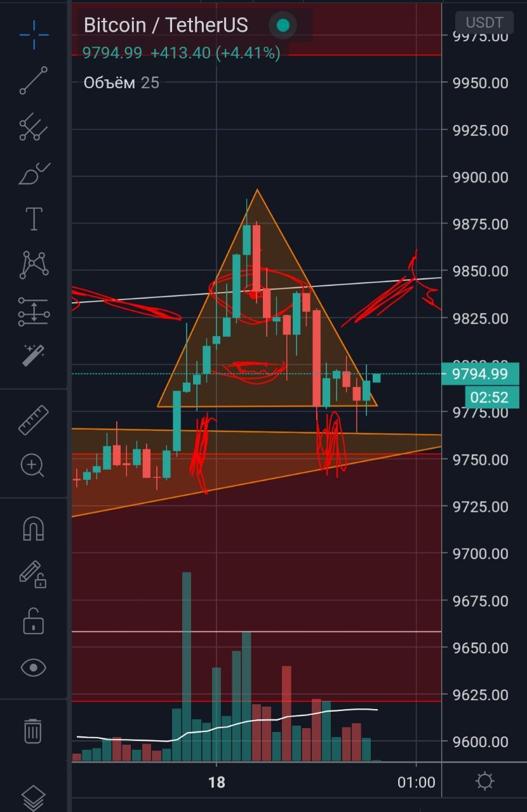Screen dimensions: 527x812
Task: Click the 01:00 time axis label
Action: point(417,782)
